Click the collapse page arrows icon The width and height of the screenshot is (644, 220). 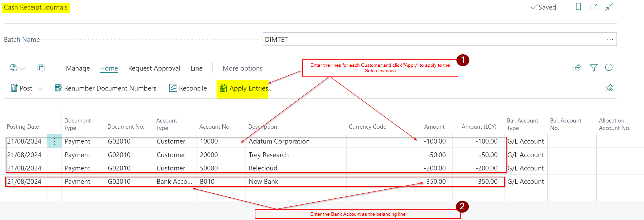[x=609, y=7]
